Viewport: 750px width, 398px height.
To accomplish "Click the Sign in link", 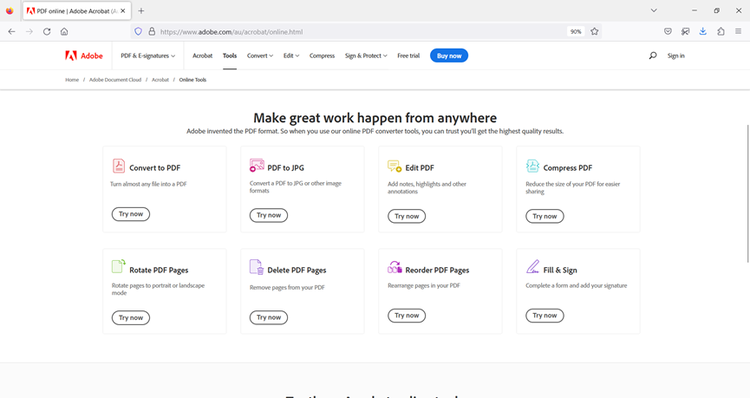I will coord(676,55).
